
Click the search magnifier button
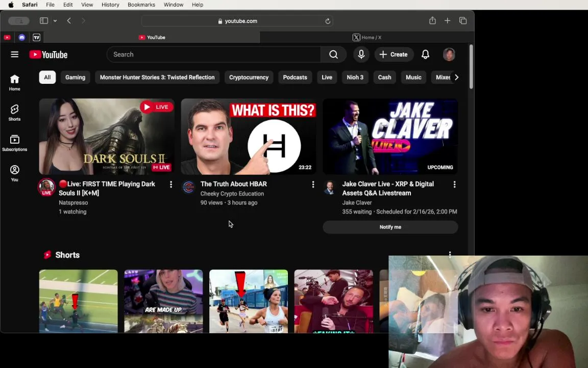click(x=333, y=55)
